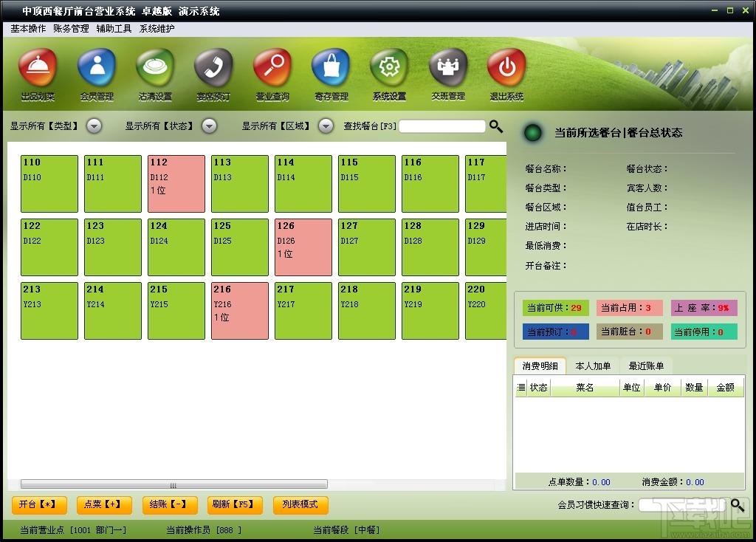Screen dimensions: 756x542
Task: Click the 结账 checkout button
Action: pyautogui.click(x=169, y=505)
